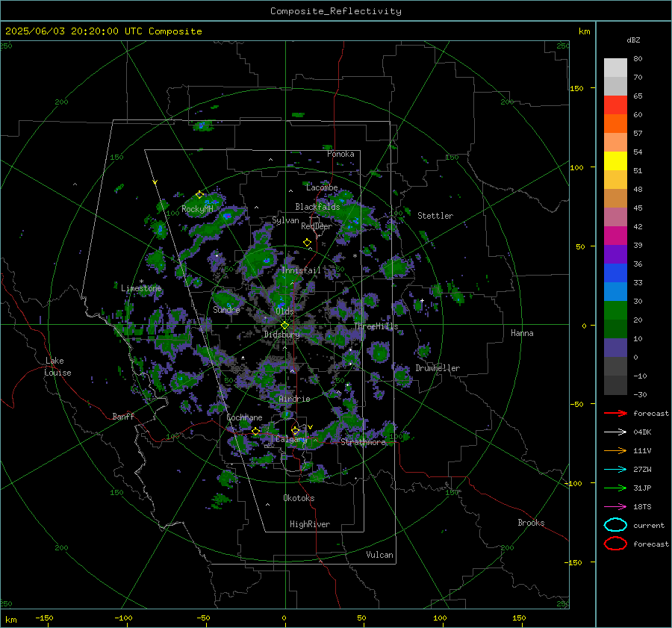Viewport: 672px width, 628px height.
Task: Click the Airdrie city label
Action: (x=294, y=399)
